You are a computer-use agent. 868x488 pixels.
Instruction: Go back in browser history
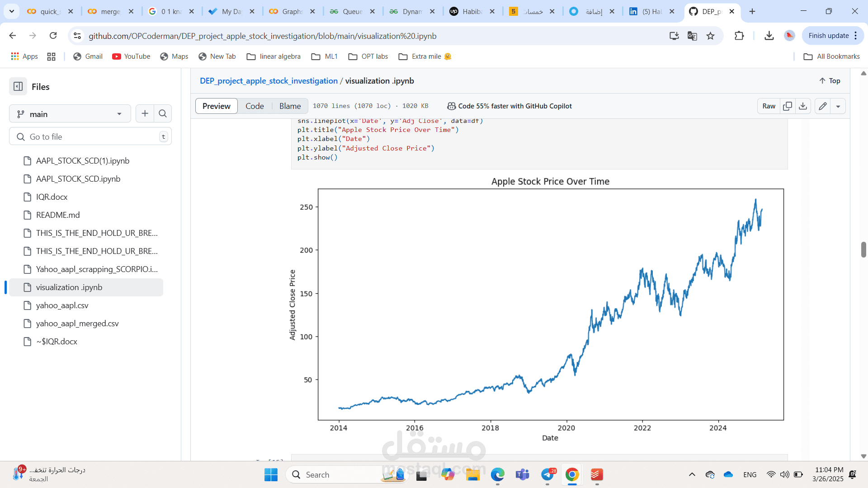[13, 35]
